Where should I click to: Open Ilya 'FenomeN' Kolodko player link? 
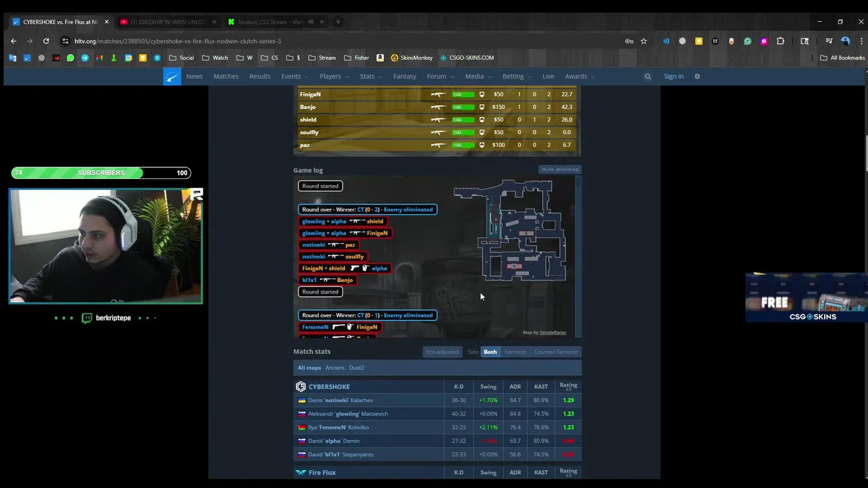click(x=338, y=428)
